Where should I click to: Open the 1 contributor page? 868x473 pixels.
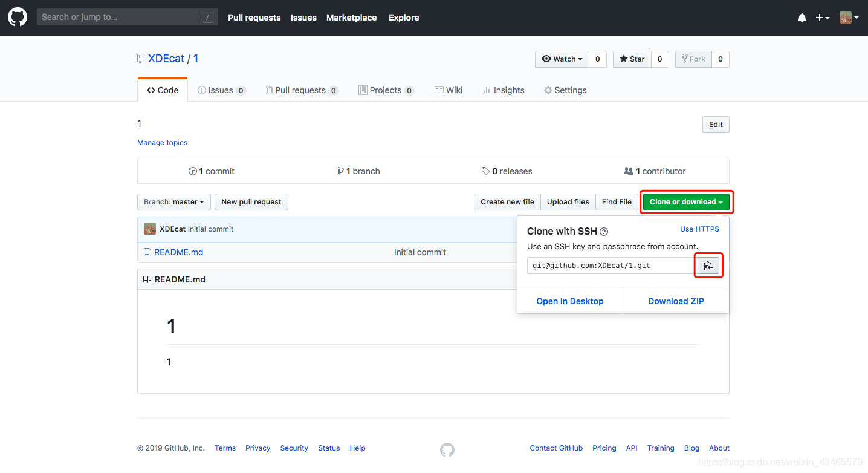(655, 171)
